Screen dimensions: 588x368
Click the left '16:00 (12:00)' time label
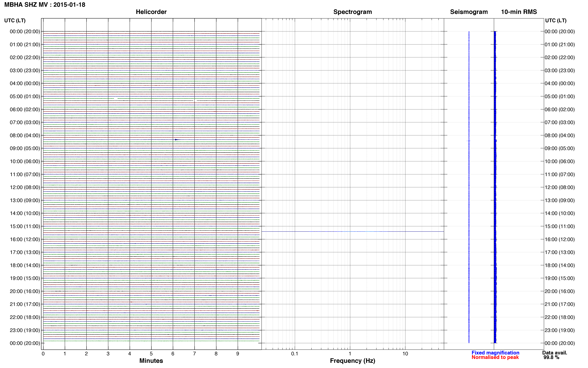[25, 239]
